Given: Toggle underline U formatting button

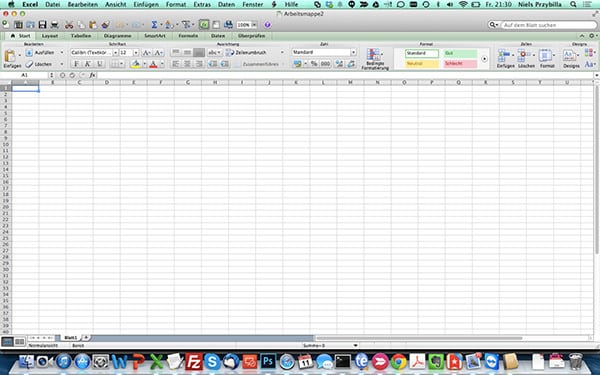Looking at the screenshot, I should point(99,64).
